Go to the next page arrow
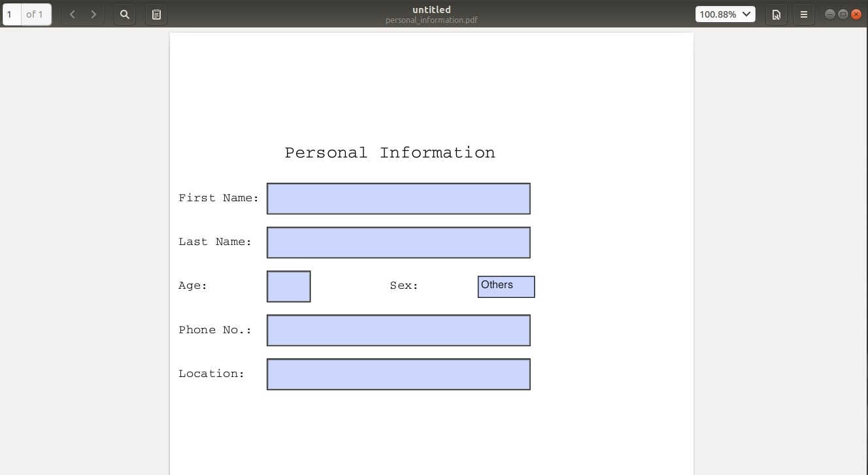Viewport: 868px width, 475px height. (93, 14)
